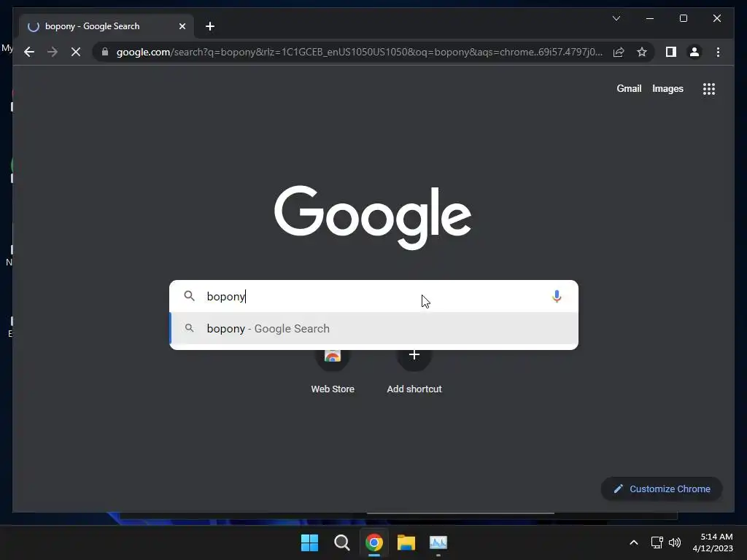Open the Chrome side panel
The image size is (747, 560).
[x=671, y=52]
